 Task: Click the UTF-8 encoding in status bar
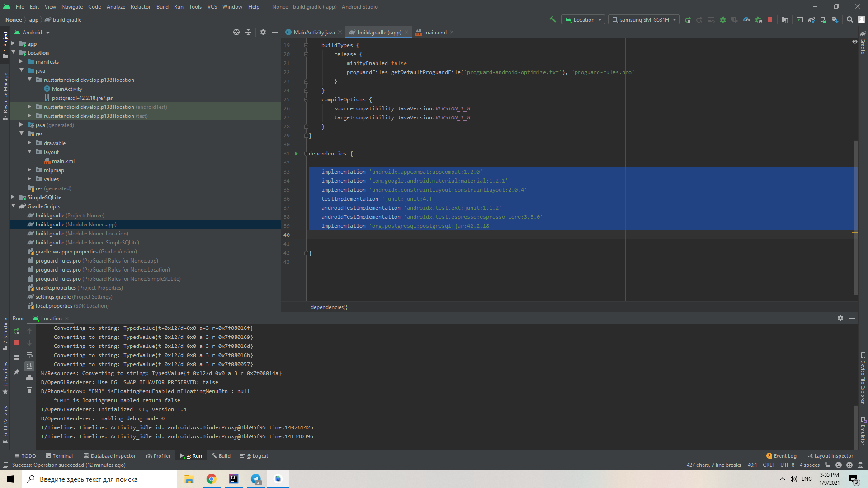pyautogui.click(x=787, y=465)
